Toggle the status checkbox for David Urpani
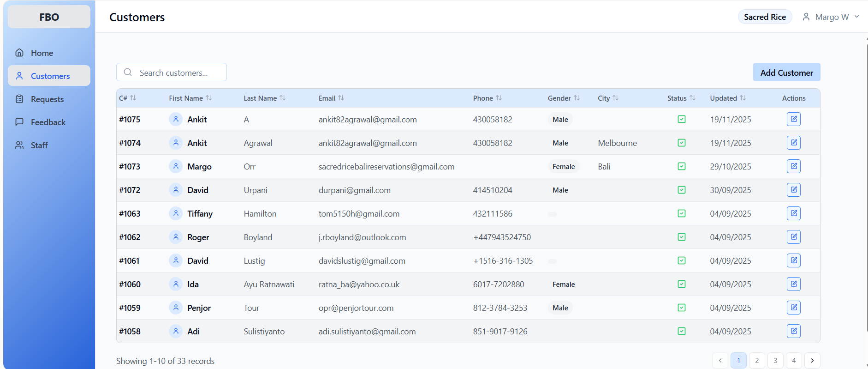Image resolution: width=868 pixels, height=369 pixels. click(682, 190)
